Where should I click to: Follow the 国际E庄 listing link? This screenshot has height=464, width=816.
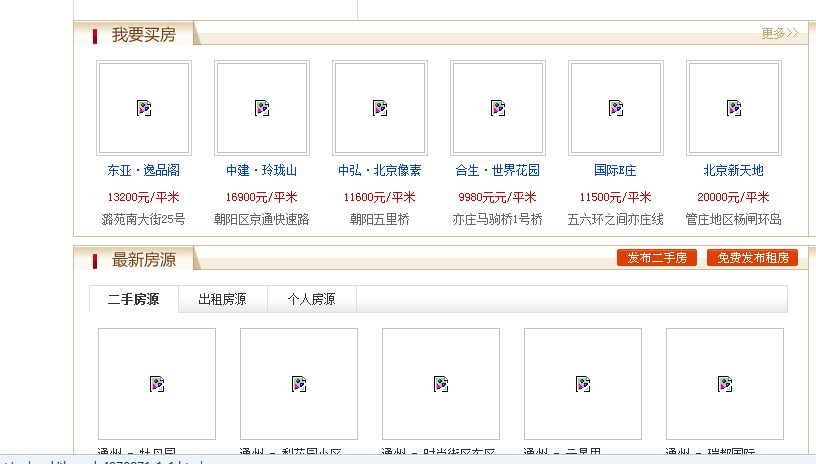(x=615, y=170)
